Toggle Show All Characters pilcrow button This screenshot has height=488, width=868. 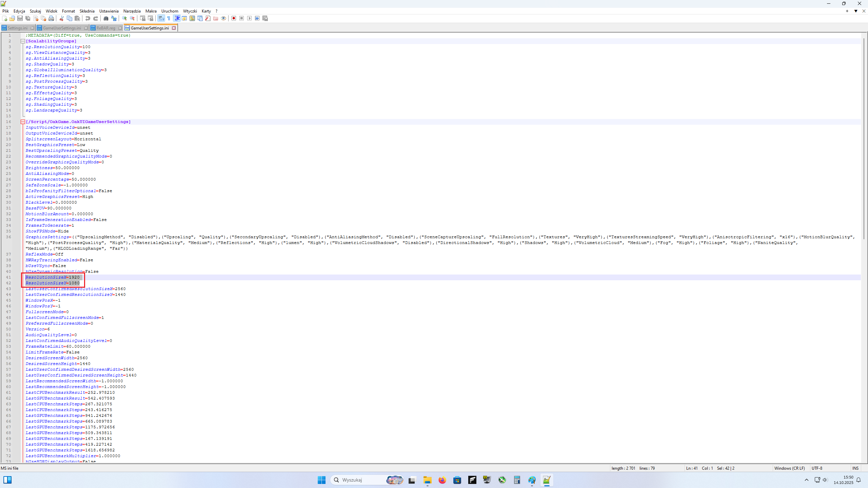(169, 18)
